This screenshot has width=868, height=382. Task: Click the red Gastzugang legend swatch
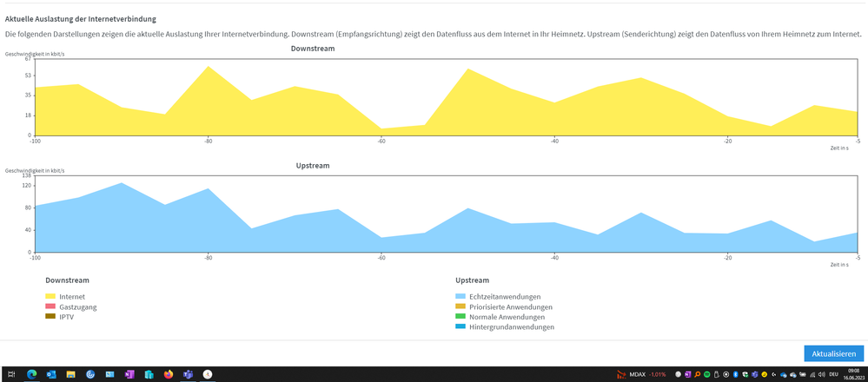tap(50, 306)
